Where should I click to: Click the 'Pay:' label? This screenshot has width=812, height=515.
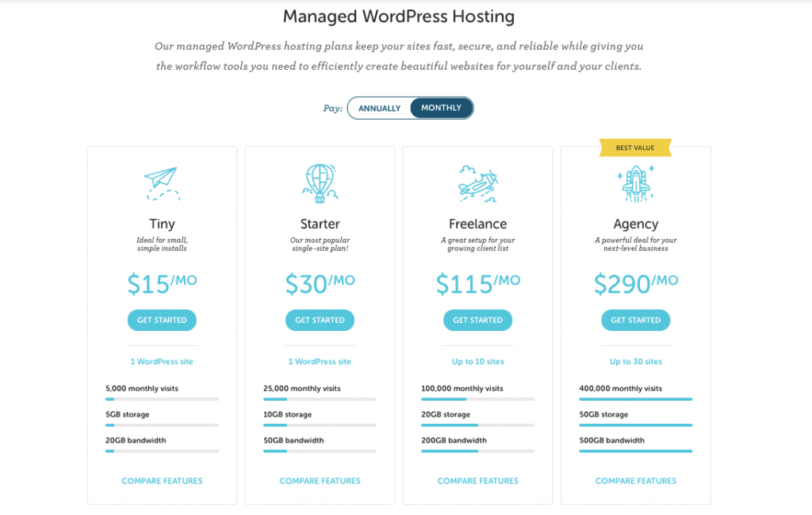tap(333, 108)
